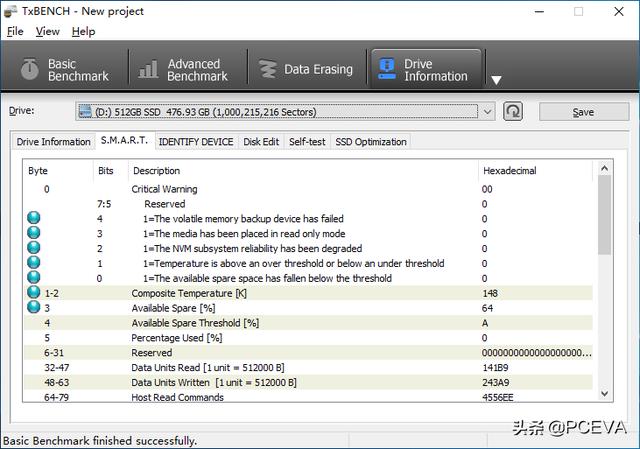Click the vertical scrollbar thumb

[604, 215]
